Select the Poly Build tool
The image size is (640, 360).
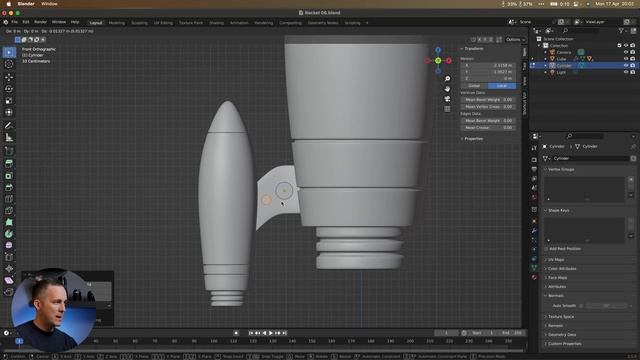click(9, 222)
